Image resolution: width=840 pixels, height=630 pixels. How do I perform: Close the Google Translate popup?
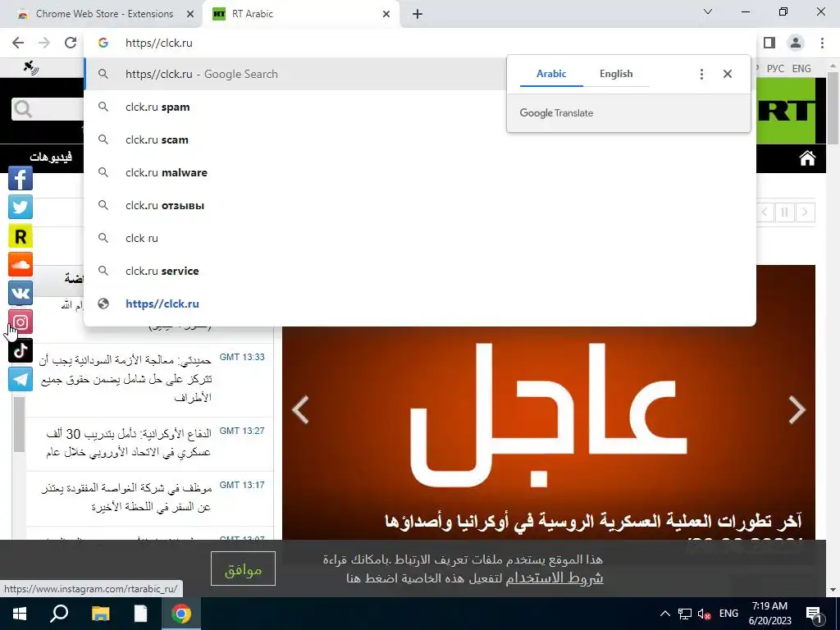728,74
